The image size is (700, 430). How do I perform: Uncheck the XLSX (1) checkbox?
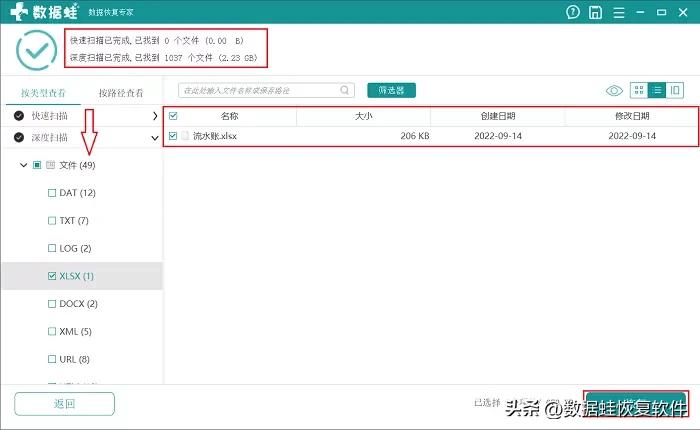pyautogui.click(x=52, y=276)
